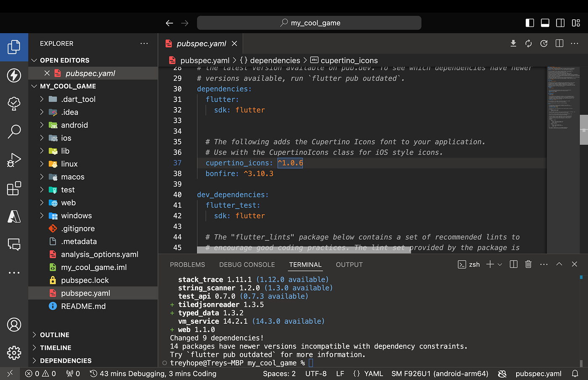Open terminal panel more actions menu

point(544,264)
